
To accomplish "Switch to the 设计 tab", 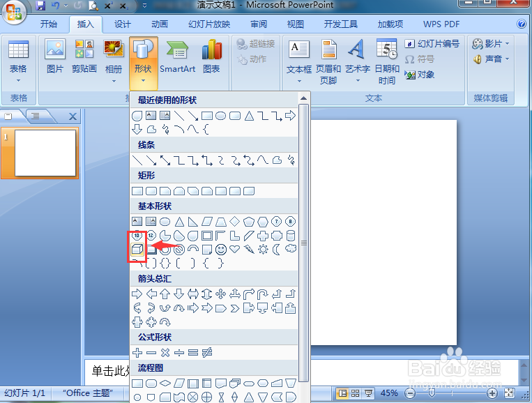I will [123, 24].
